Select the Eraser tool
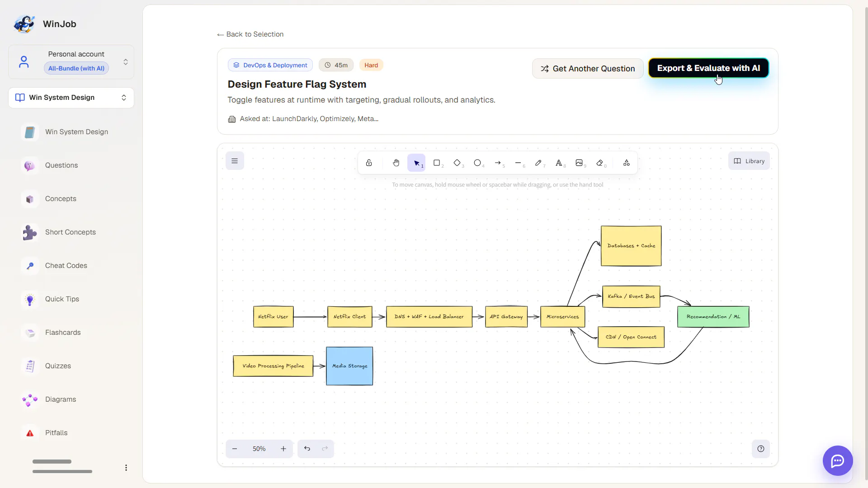The image size is (868, 488). (600, 163)
